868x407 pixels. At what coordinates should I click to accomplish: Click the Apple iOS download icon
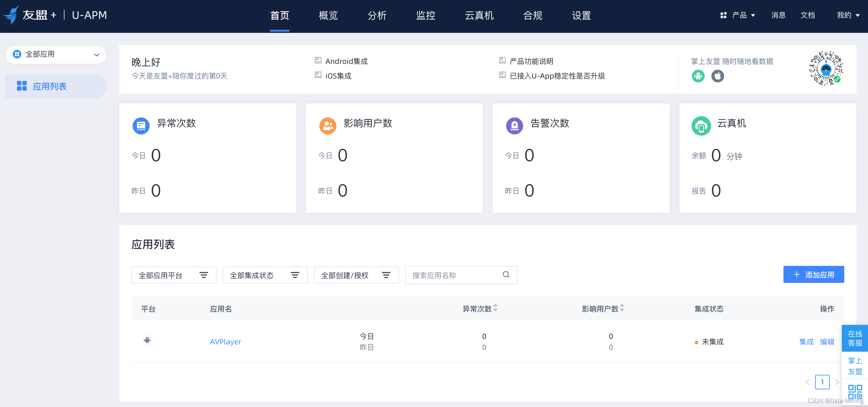(717, 76)
